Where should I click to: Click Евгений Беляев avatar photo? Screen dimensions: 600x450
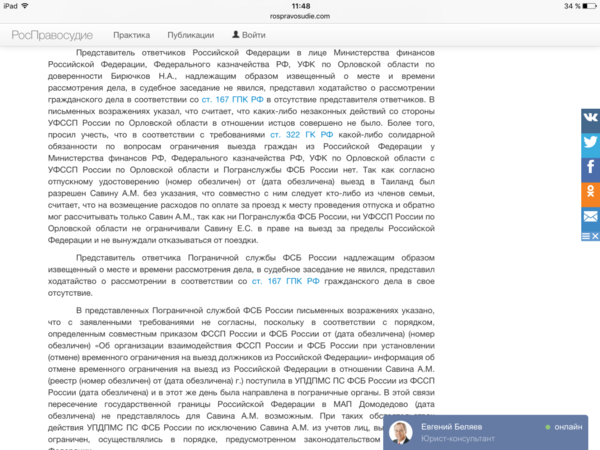[x=401, y=433]
